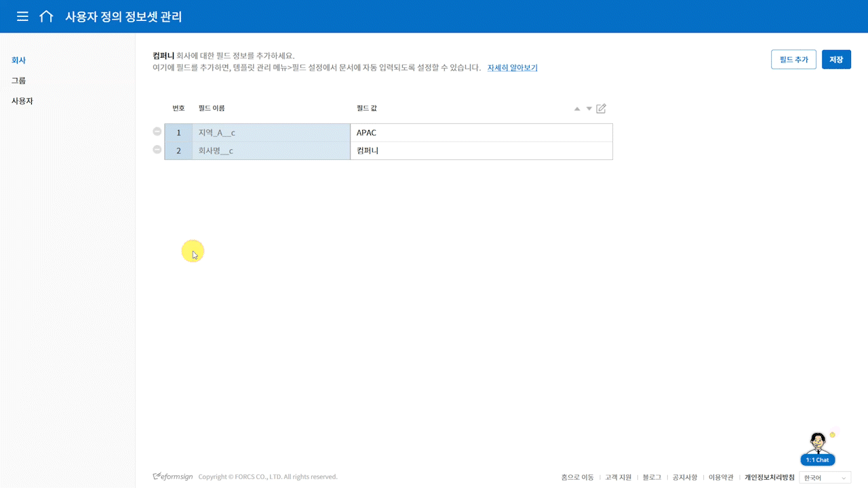Open the hamburger navigation menu
Screen dimensions: 868x488
coord(22,16)
